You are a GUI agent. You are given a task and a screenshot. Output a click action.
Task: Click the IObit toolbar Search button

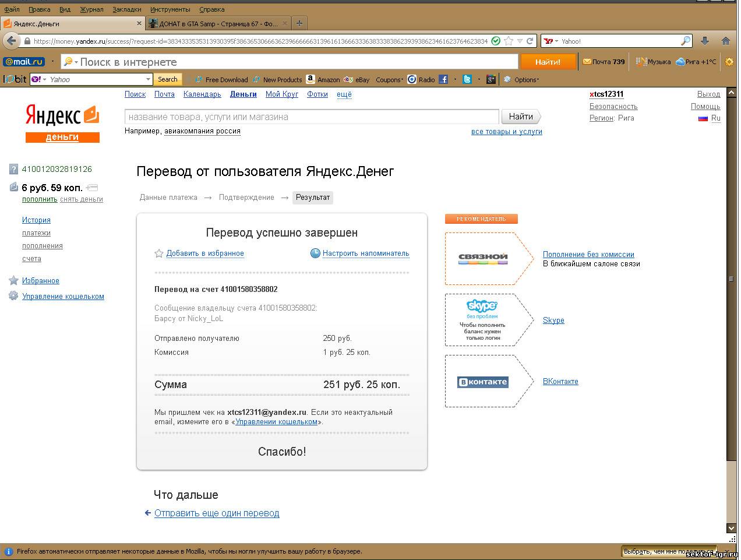click(x=168, y=79)
